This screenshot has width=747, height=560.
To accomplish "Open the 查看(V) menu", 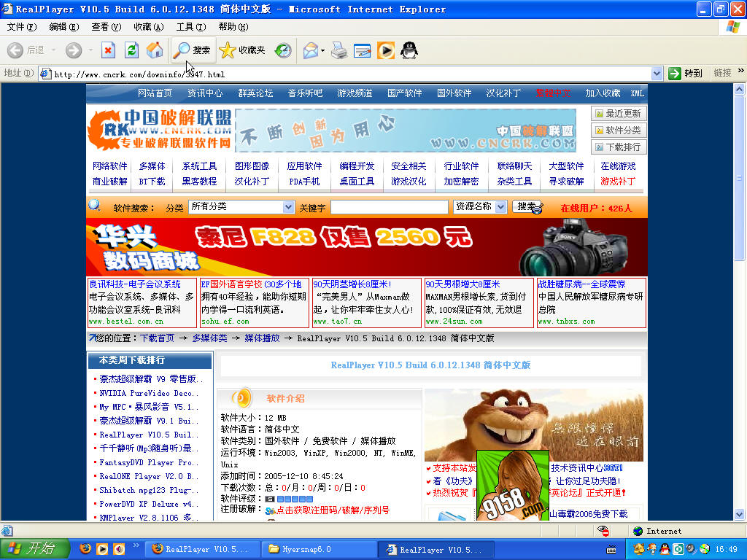I will 106,27.
